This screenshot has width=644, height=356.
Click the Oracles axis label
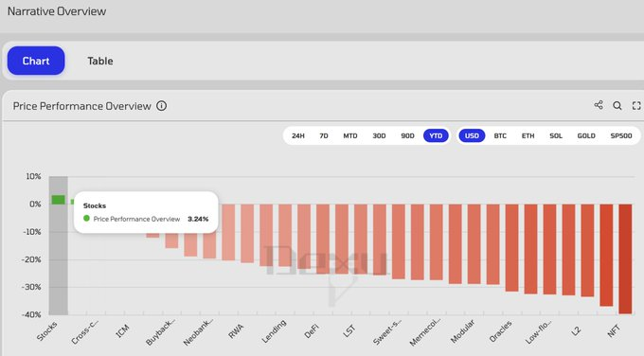point(500,331)
